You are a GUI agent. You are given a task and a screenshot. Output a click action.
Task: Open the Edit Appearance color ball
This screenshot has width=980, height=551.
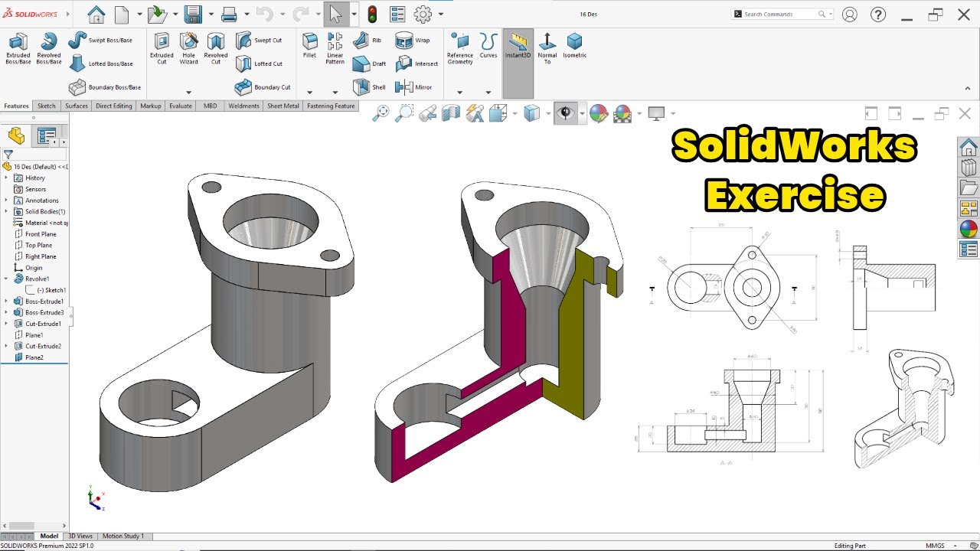point(599,113)
